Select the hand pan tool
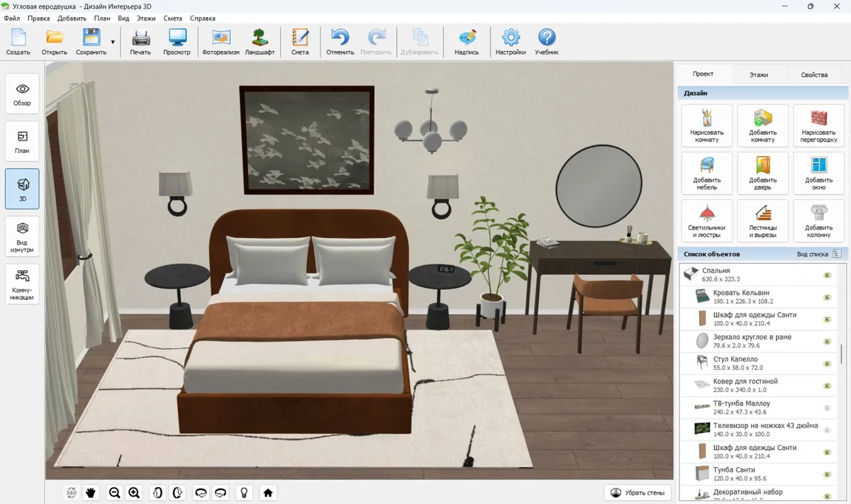Screen dimensions: 851x504 [91, 492]
